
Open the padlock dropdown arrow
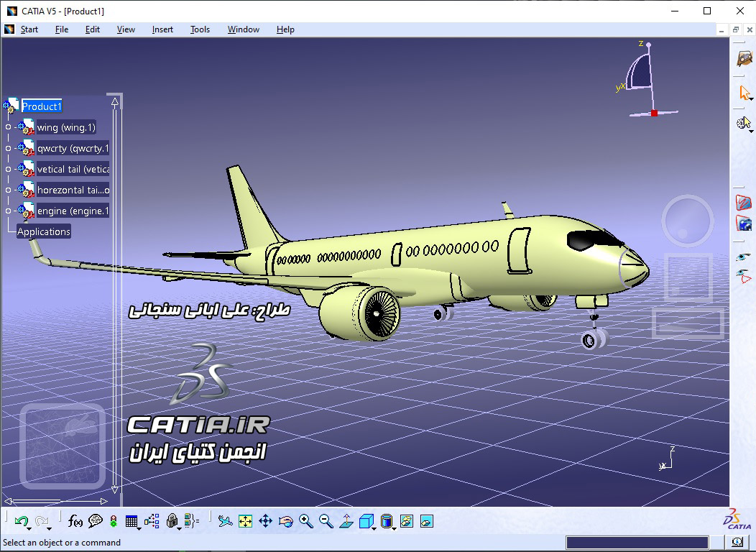pyautogui.click(x=180, y=528)
